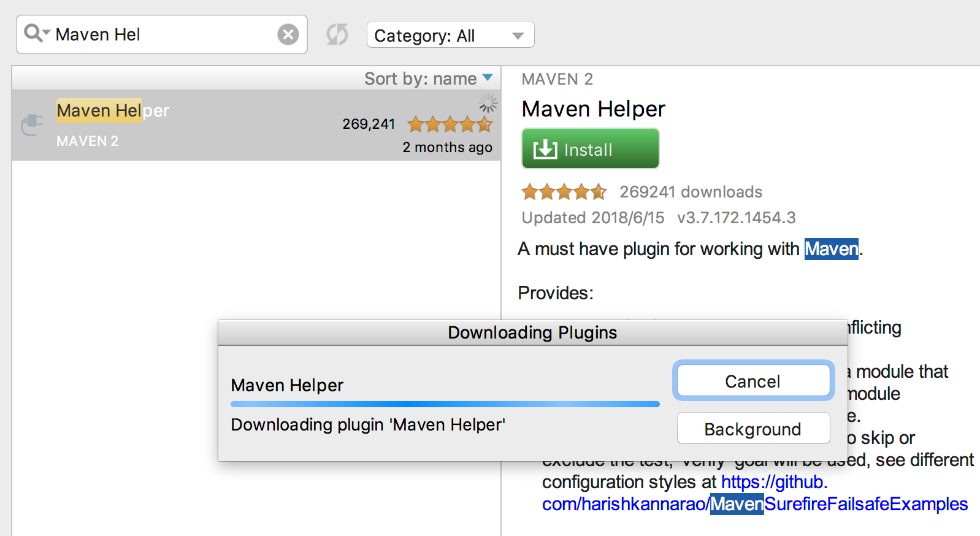Open the Category: All dropdown
This screenshot has height=536, width=980.
(450, 35)
